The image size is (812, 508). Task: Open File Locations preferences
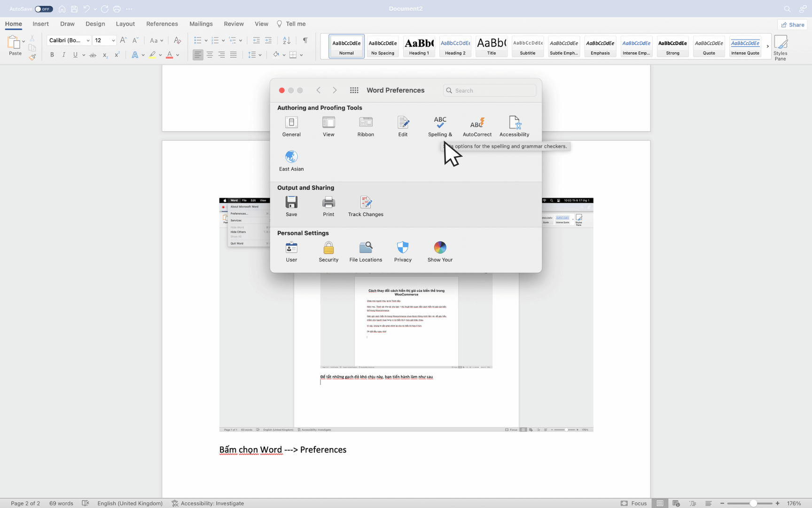coord(366,252)
